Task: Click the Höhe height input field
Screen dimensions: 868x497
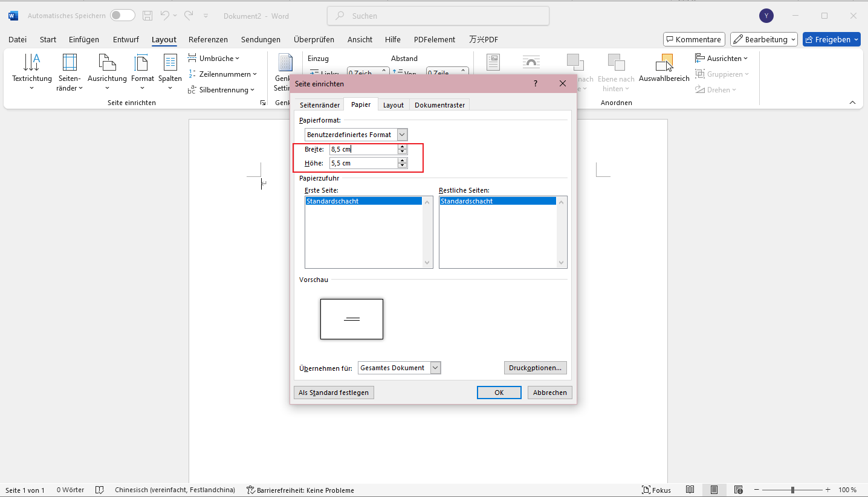Action: (364, 163)
